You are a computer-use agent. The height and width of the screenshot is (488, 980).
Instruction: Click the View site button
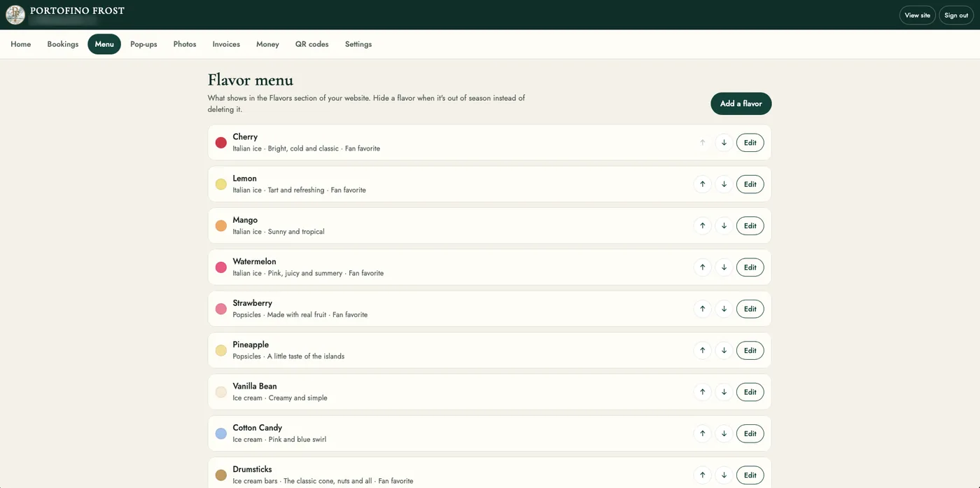pos(917,15)
